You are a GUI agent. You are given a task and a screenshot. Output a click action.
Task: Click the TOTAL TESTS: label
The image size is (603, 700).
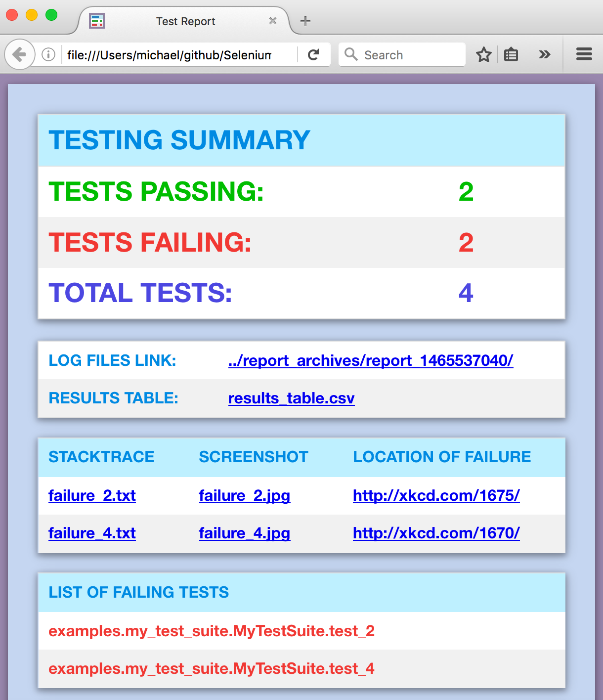tap(140, 293)
